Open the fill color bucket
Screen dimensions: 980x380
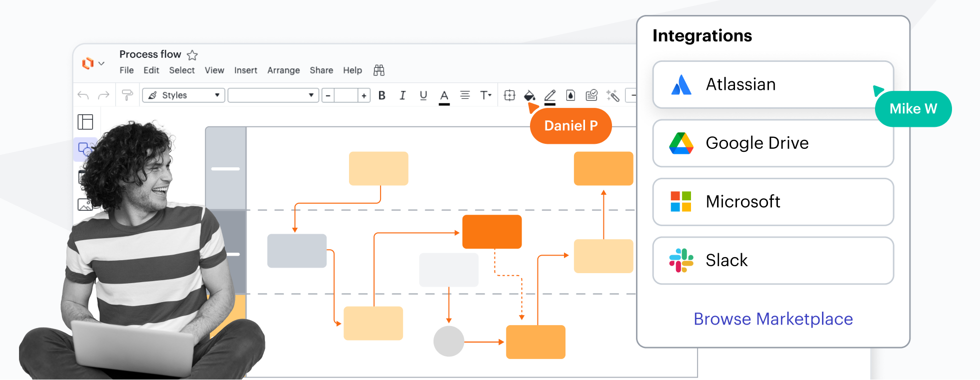point(529,95)
